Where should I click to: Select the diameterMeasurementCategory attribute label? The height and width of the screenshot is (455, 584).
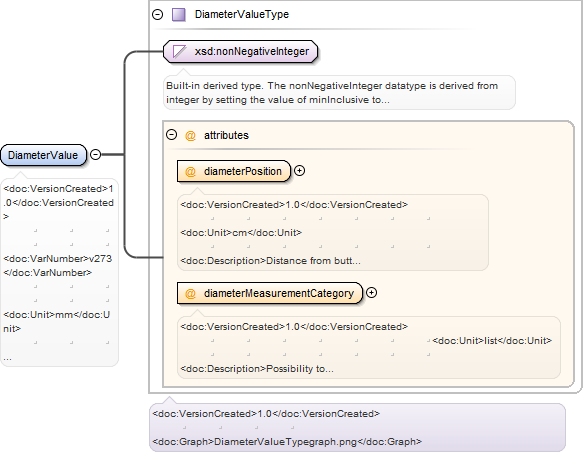279,293
